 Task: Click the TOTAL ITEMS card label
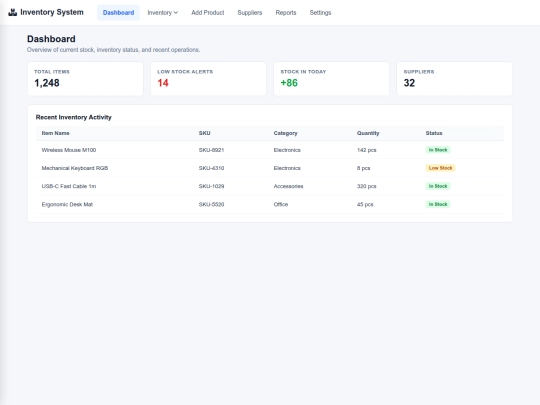pyautogui.click(x=52, y=72)
